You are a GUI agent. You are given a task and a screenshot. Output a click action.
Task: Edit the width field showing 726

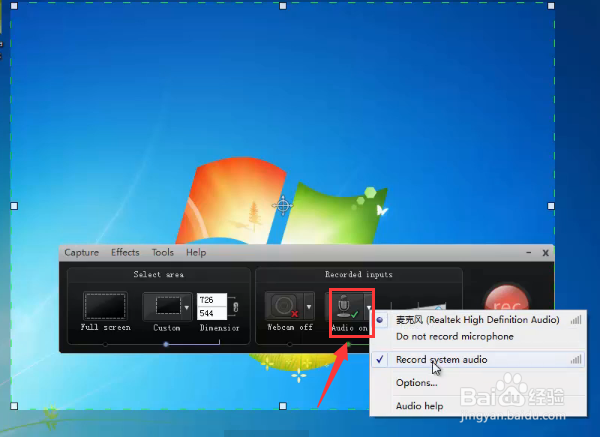click(212, 300)
